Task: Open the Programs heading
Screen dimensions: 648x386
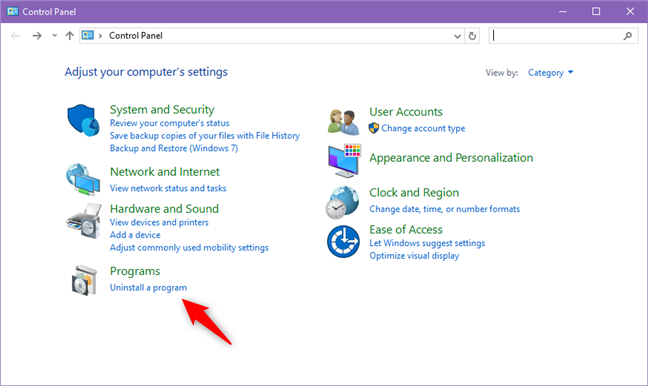Action: tap(135, 271)
